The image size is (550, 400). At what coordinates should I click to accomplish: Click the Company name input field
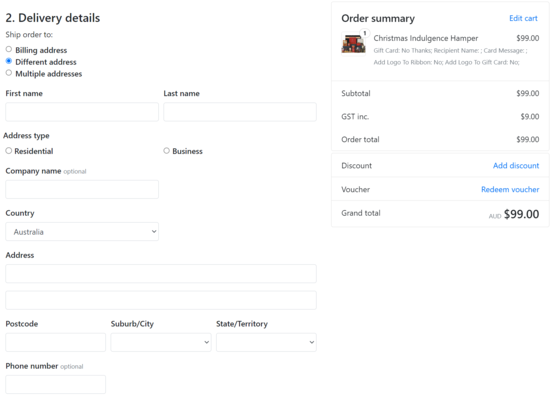[x=82, y=189]
